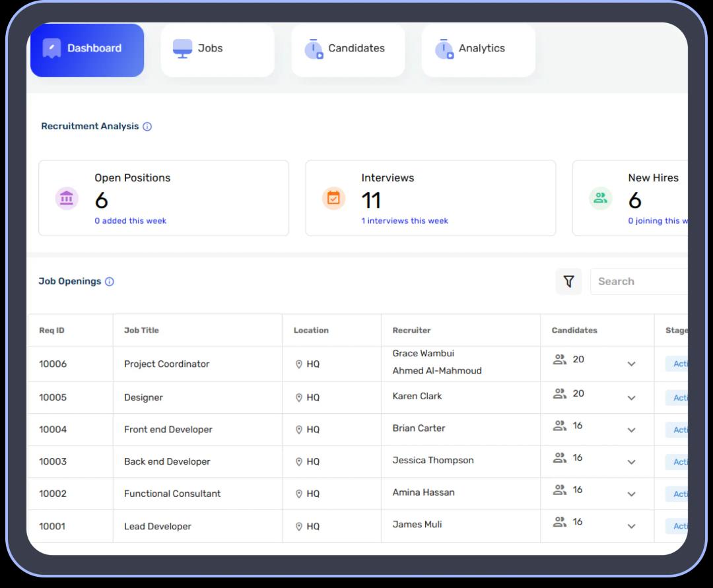The height and width of the screenshot is (588, 713).
Task: Focus the Job Openings search field
Action: [639, 282]
